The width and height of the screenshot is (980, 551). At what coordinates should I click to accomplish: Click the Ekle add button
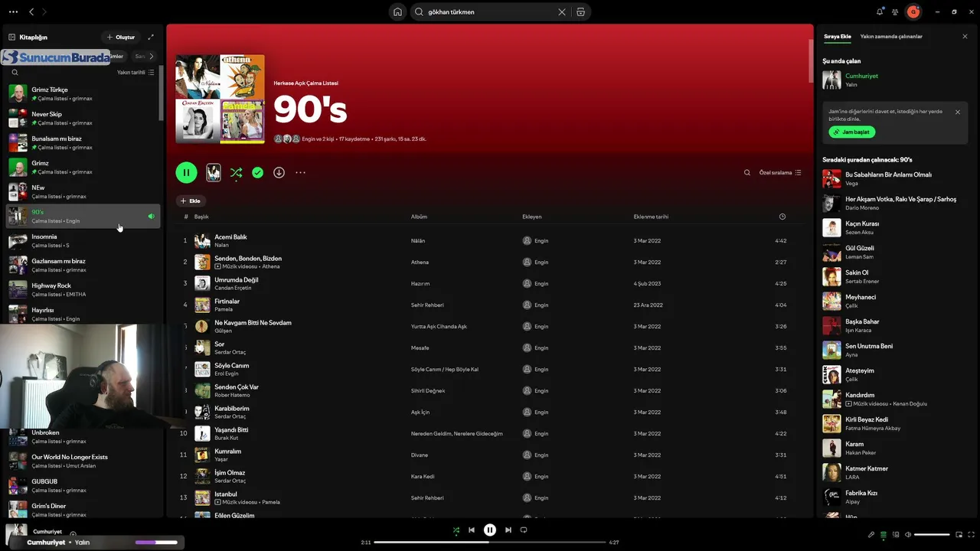click(191, 201)
